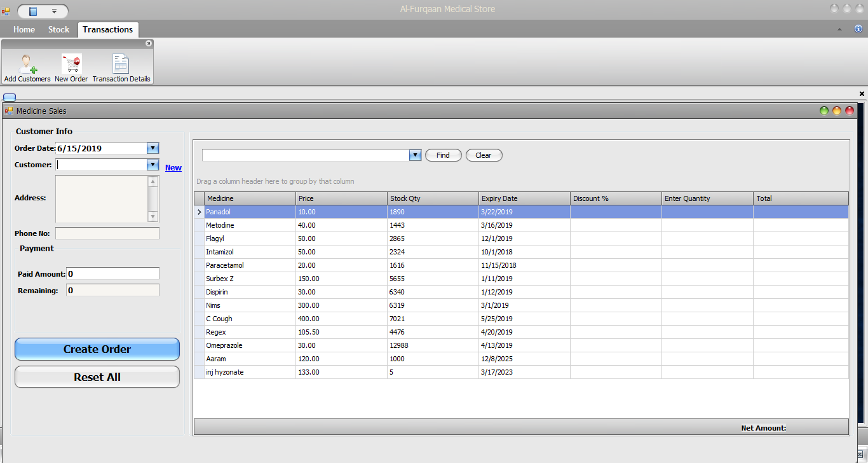Click the New customer link
Screen dimensions: 868x463
coord(173,168)
